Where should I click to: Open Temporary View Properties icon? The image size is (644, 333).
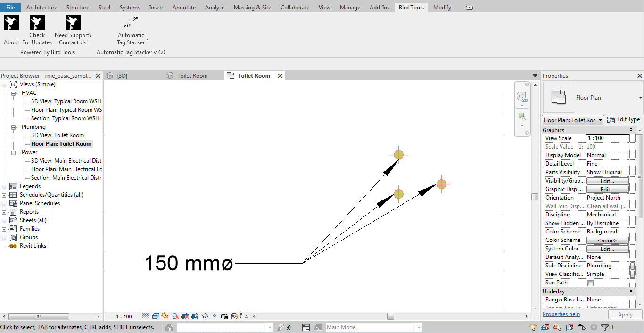[224, 316]
